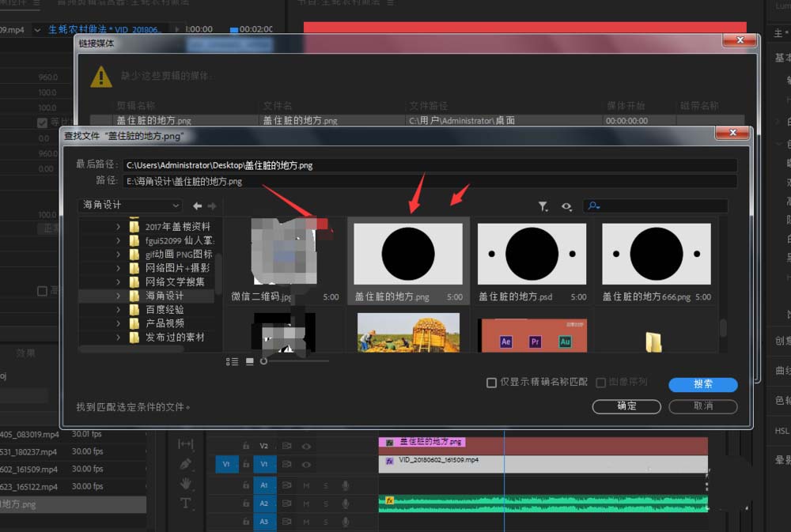
Task: Go forward in the file browser
Action: pyautogui.click(x=212, y=206)
